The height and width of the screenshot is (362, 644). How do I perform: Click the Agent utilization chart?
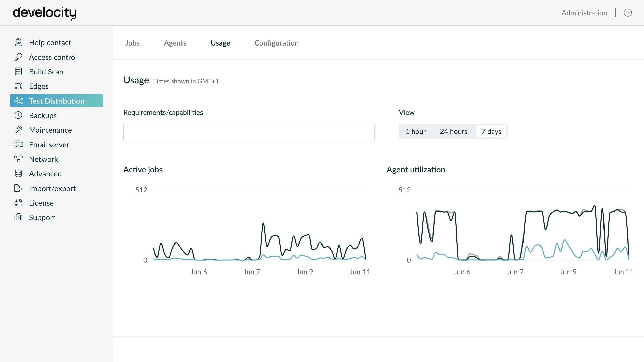point(523,225)
